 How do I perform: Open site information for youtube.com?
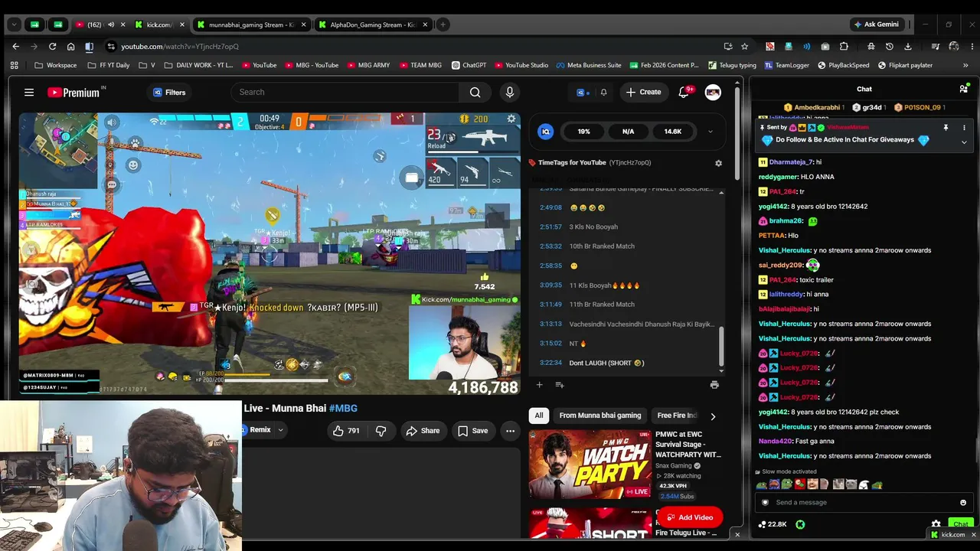point(112,47)
